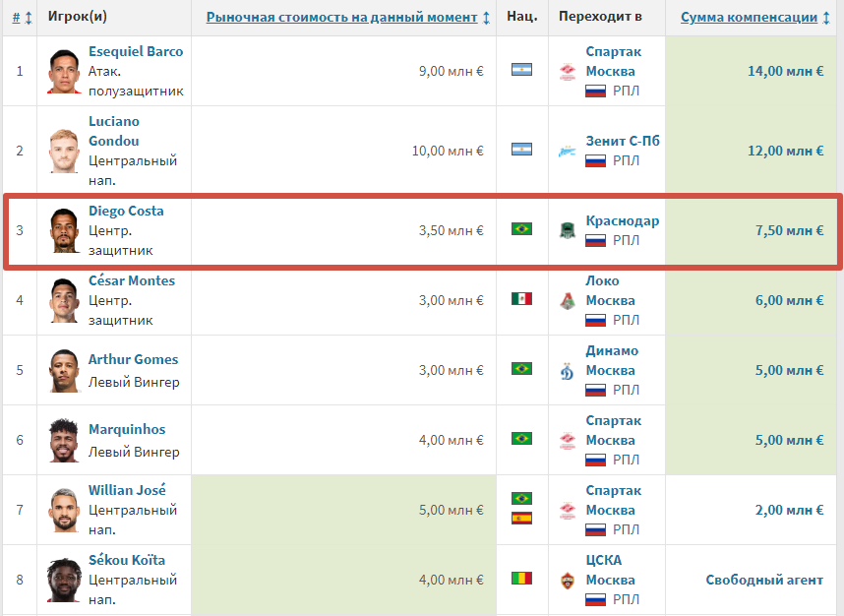Click the 12,00 млн € compensation fee
The height and width of the screenshot is (616, 844).
click(785, 151)
